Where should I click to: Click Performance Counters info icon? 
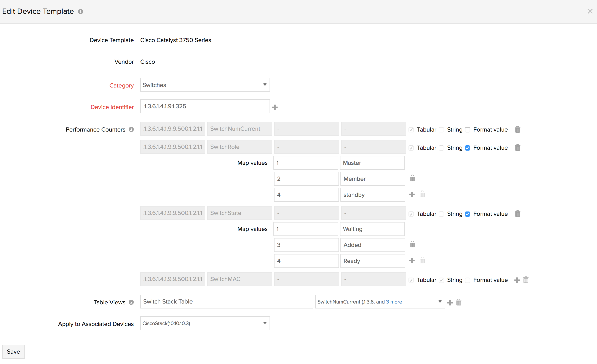tap(131, 130)
